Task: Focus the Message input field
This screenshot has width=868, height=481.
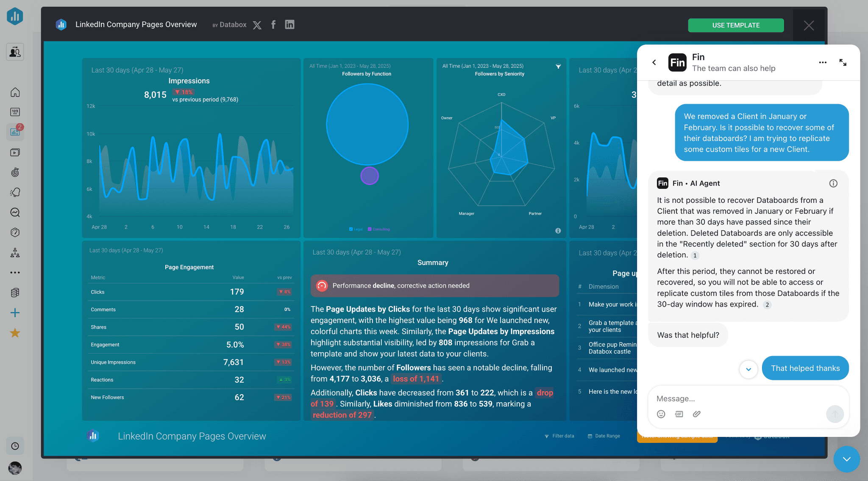Action: click(748, 398)
